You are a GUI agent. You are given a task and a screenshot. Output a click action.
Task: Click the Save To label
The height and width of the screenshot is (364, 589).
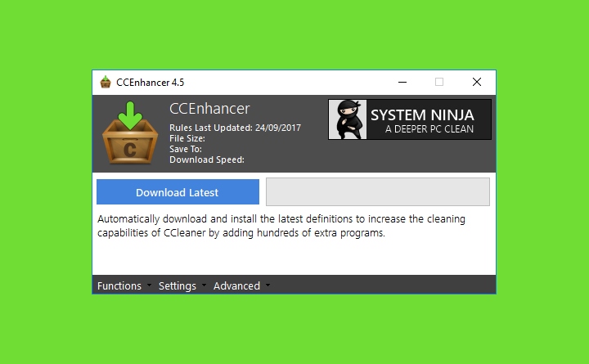(x=186, y=149)
